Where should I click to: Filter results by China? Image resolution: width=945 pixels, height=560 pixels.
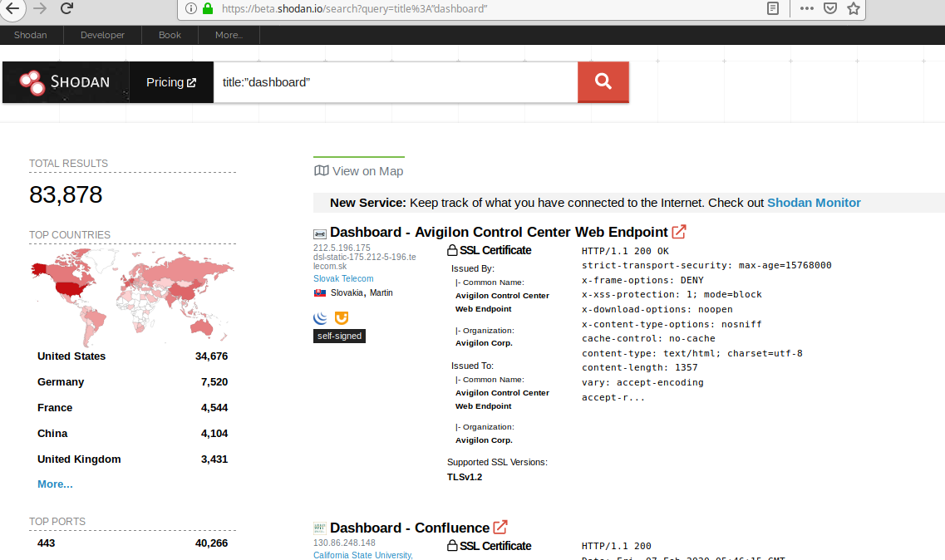click(x=52, y=434)
